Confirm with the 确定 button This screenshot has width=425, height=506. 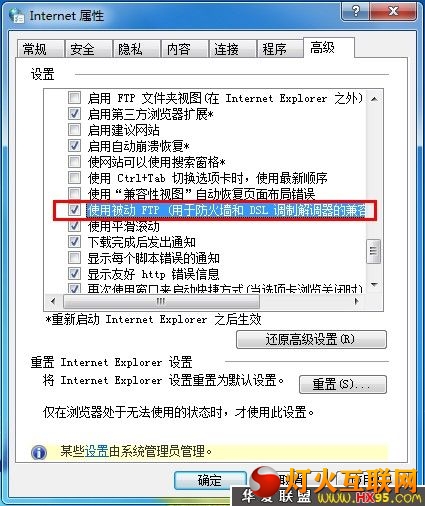(210, 481)
